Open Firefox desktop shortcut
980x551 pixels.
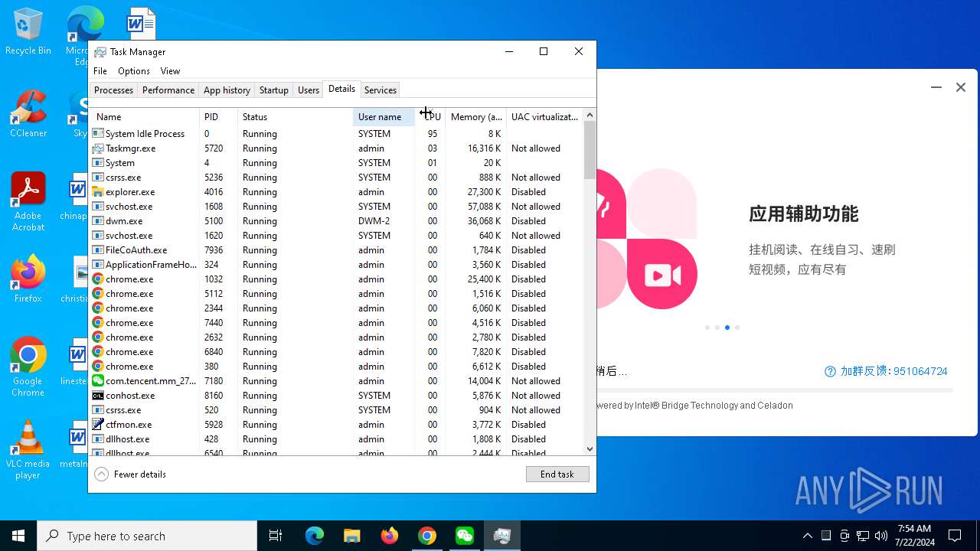(28, 279)
